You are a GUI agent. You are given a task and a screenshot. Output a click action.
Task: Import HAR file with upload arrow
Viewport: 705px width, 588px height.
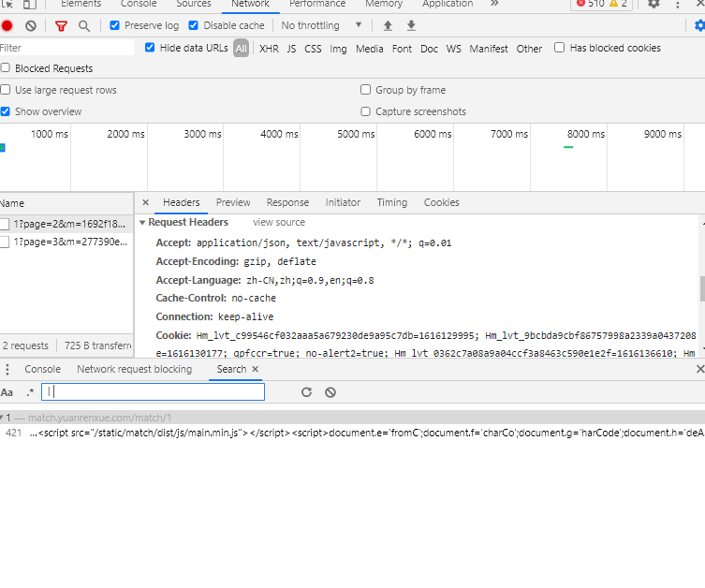coord(388,25)
